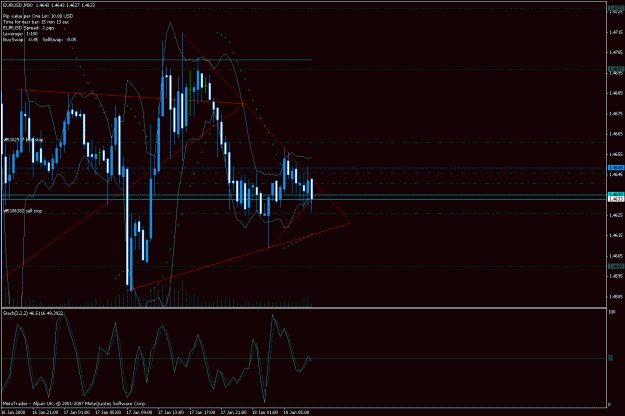Image resolution: width=625 pixels, height=416 pixels.
Task: Click the 1.4615 price axis label
Action: 616,235
